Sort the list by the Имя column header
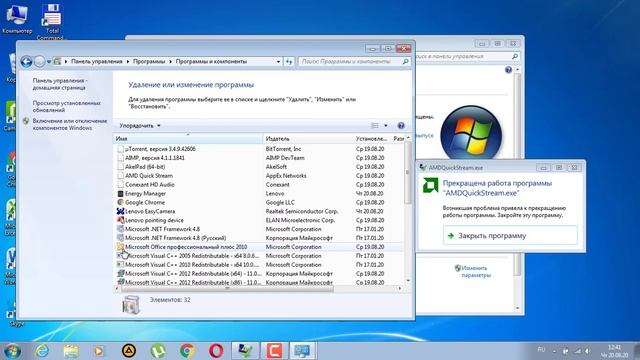 pos(188,139)
